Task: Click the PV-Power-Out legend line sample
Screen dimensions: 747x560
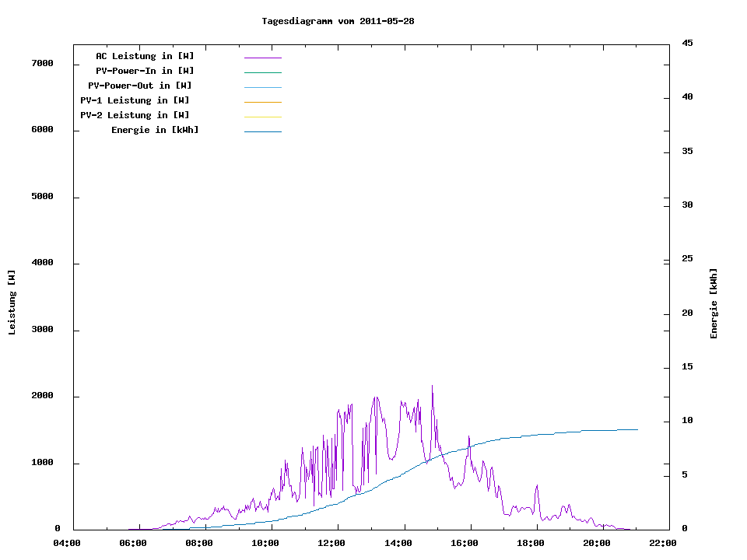Action: click(262, 87)
